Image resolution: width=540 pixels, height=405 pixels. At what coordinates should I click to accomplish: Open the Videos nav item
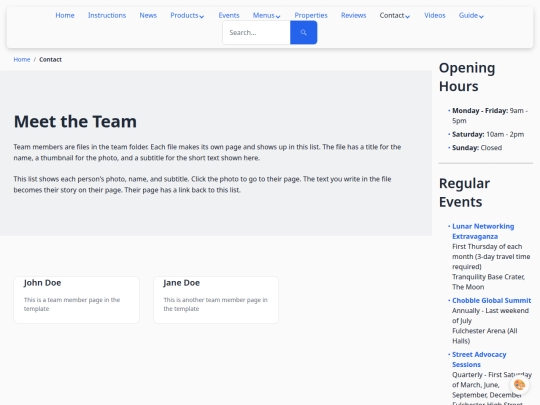point(435,15)
